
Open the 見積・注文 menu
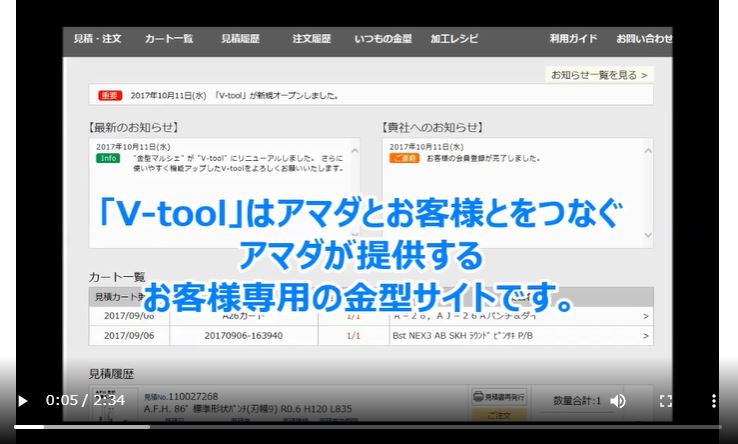97,39
